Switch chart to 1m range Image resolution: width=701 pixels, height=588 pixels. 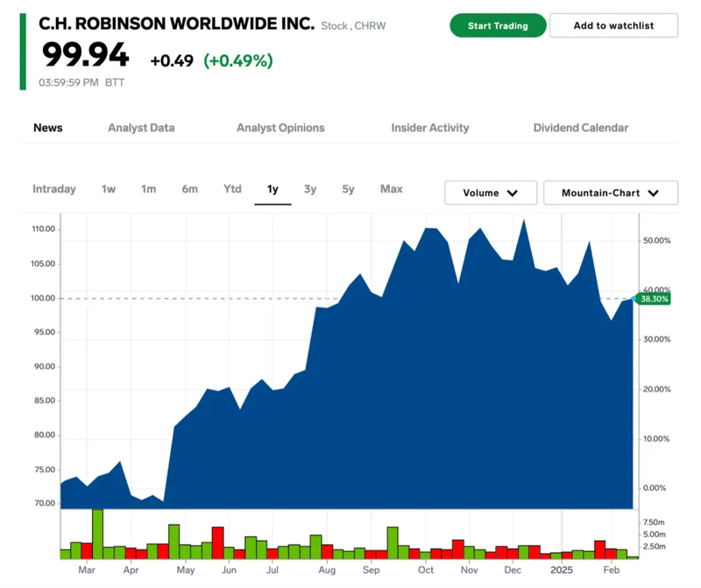point(148,189)
